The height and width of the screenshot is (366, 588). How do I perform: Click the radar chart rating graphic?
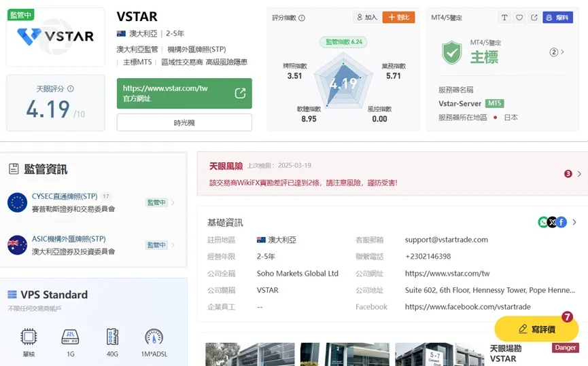point(343,81)
